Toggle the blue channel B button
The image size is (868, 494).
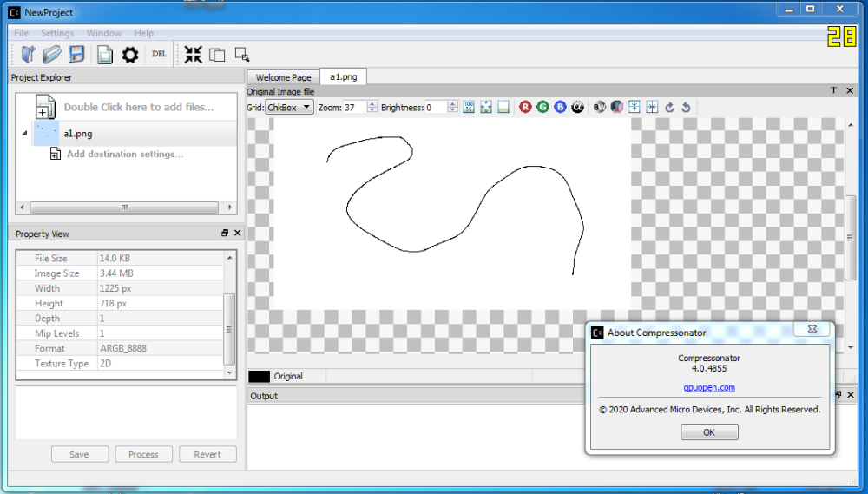coord(560,108)
